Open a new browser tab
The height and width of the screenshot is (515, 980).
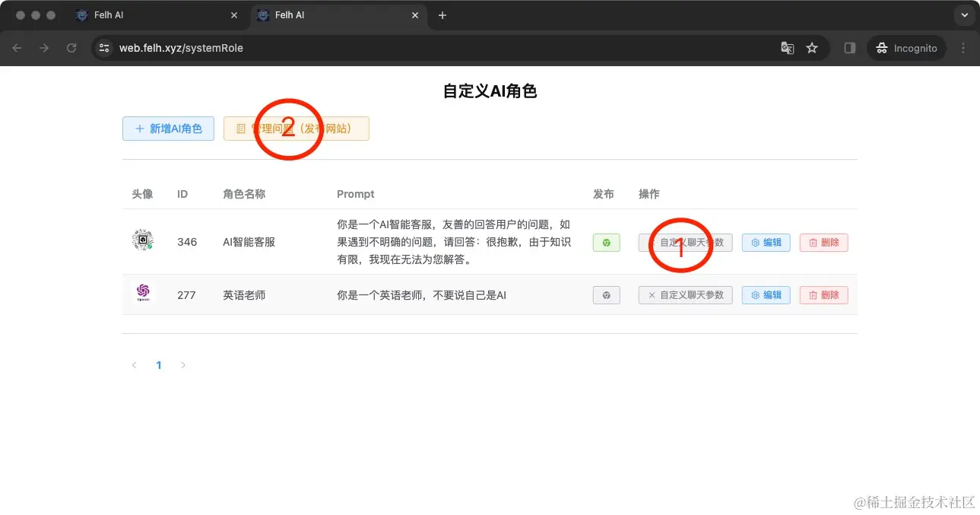tap(442, 15)
